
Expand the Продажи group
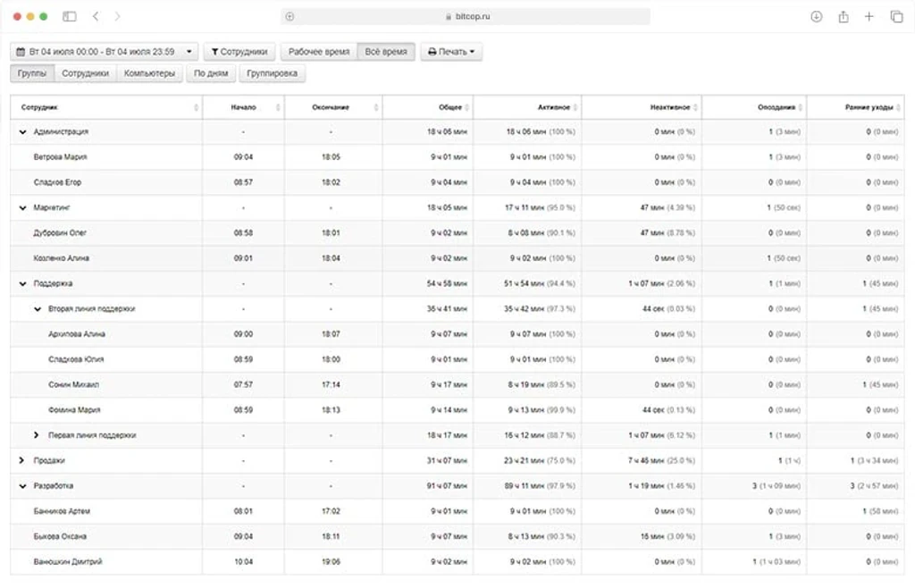[x=21, y=460]
